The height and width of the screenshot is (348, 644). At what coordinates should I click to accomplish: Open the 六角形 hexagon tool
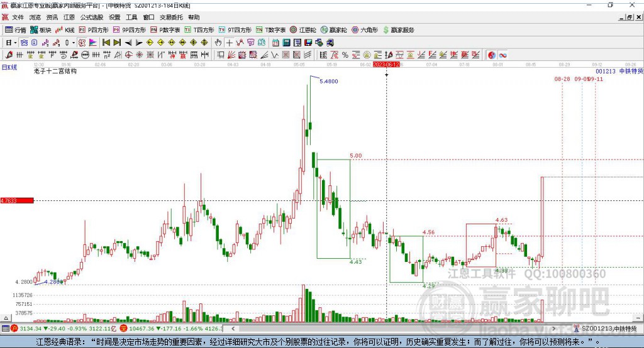point(365,30)
